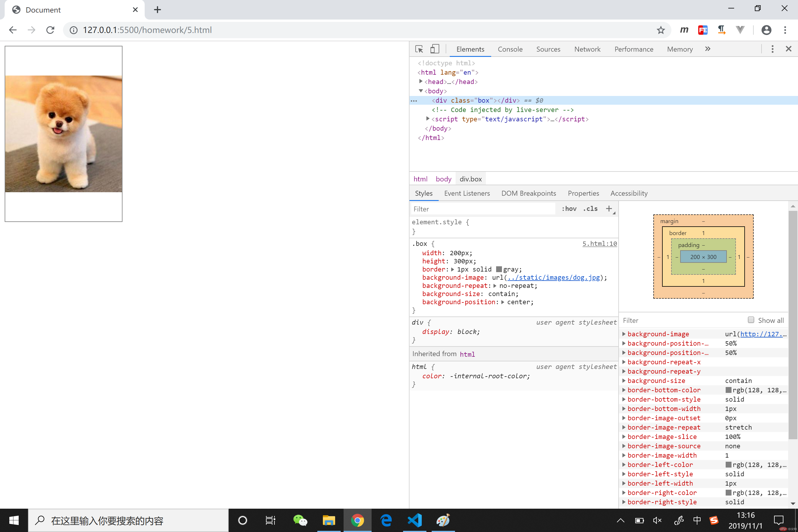Open the Chrome profile avatar
Screen dimensions: 798x532
click(766, 30)
